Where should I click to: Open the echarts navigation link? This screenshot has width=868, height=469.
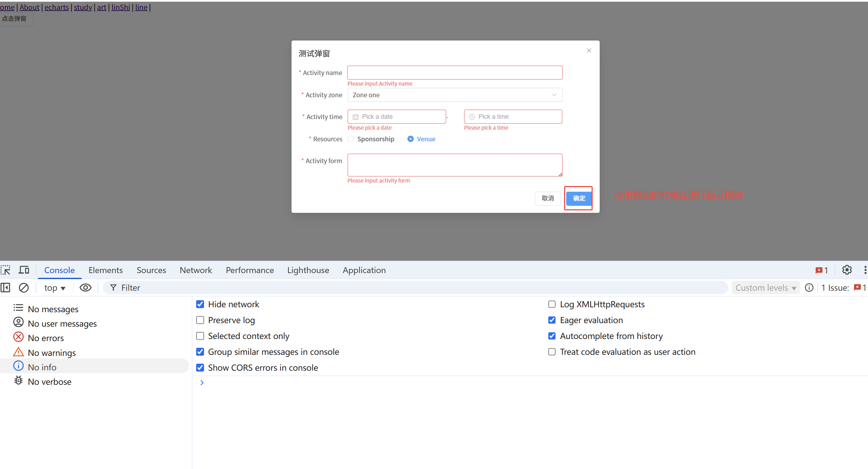(57, 7)
